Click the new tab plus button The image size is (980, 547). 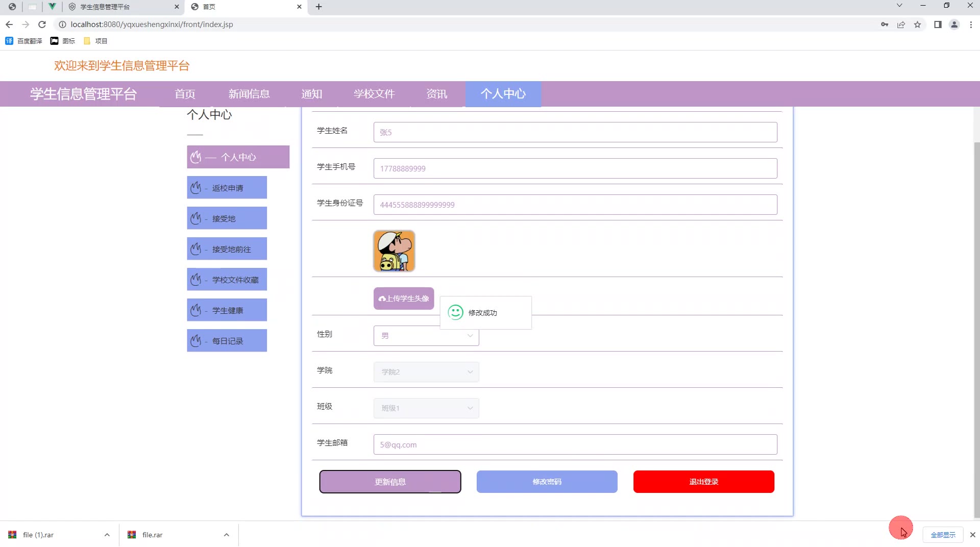point(319,7)
